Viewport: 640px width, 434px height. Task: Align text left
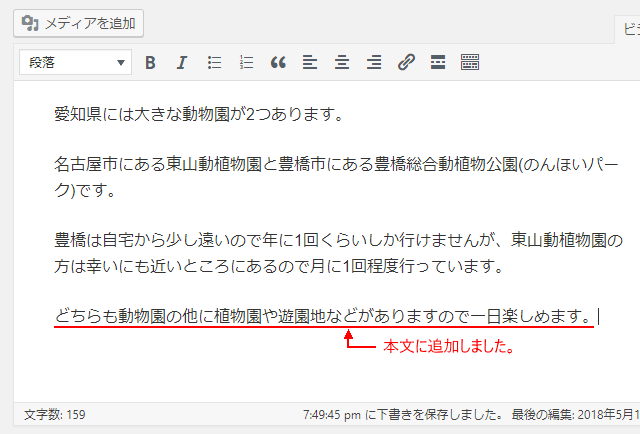click(310, 62)
